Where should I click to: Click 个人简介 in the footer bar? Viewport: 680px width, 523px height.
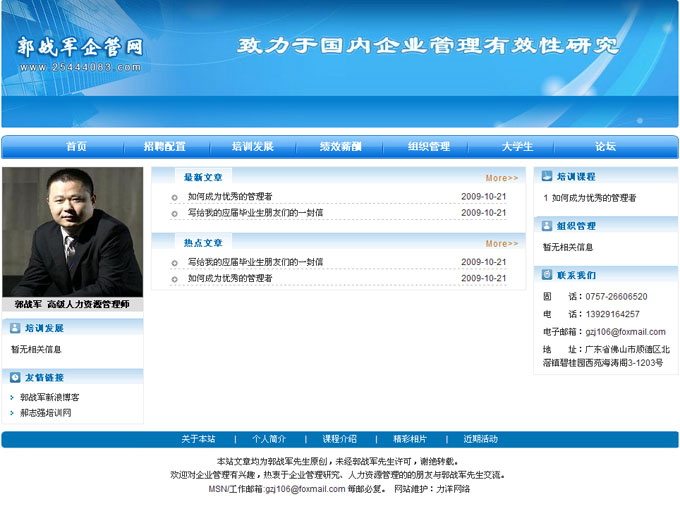pyautogui.click(x=269, y=439)
